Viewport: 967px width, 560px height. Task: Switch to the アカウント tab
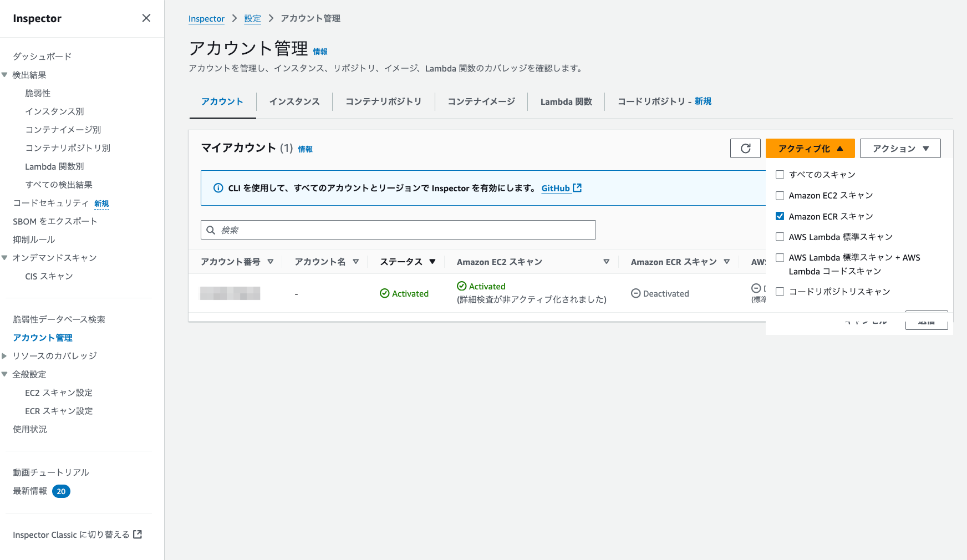point(222,101)
